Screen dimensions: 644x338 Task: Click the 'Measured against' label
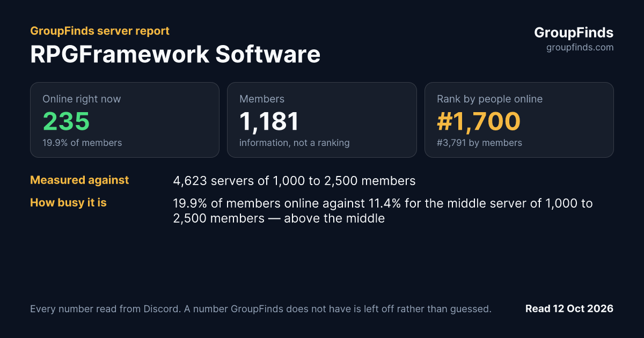tap(79, 180)
